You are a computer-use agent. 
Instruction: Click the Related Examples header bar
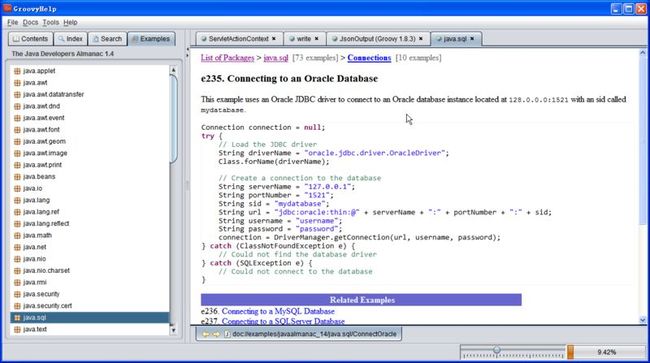pyautogui.click(x=361, y=300)
